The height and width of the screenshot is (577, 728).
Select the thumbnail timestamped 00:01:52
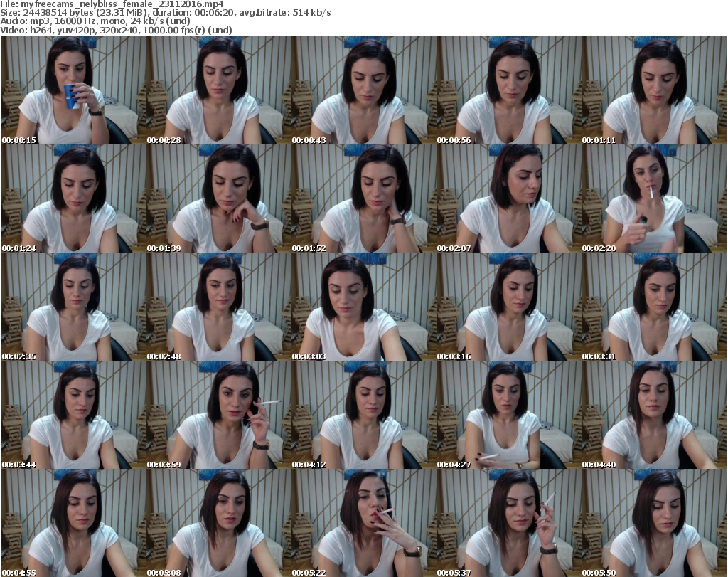[363, 198]
